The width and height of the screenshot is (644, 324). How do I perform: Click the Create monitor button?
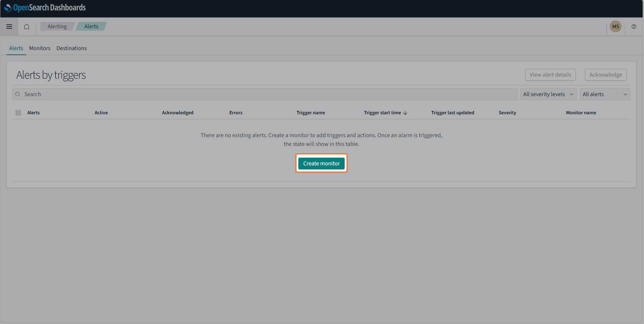(321, 163)
